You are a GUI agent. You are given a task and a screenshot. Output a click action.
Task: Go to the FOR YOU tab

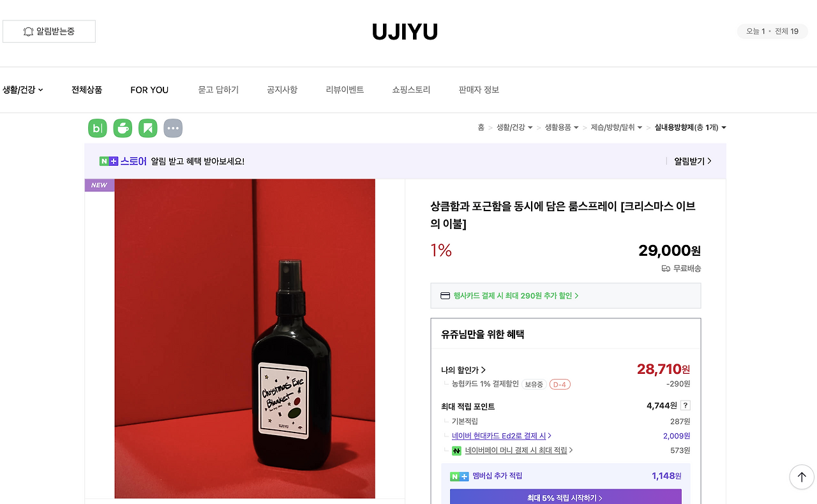click(149, 90)
